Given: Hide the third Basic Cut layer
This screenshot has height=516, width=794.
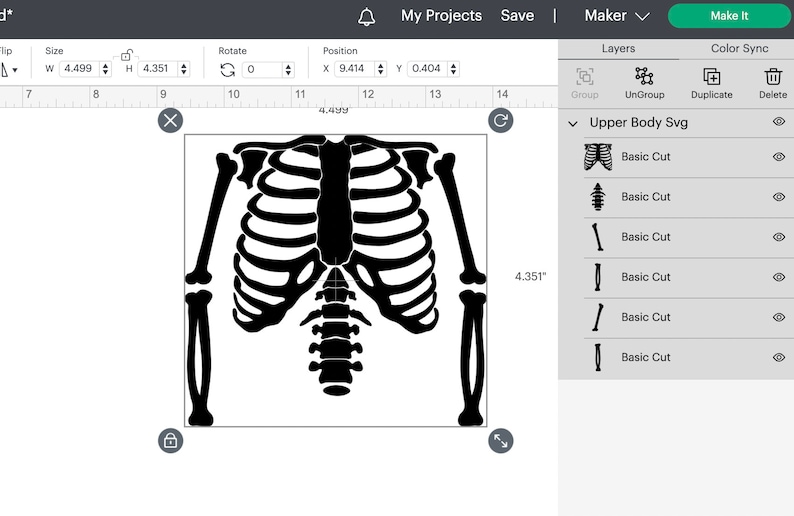Looking at the screenshot, I should point(779,237).
